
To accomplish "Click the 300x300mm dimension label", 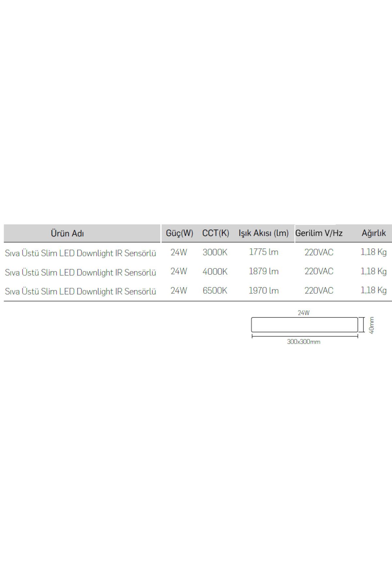I will [304, 342].
